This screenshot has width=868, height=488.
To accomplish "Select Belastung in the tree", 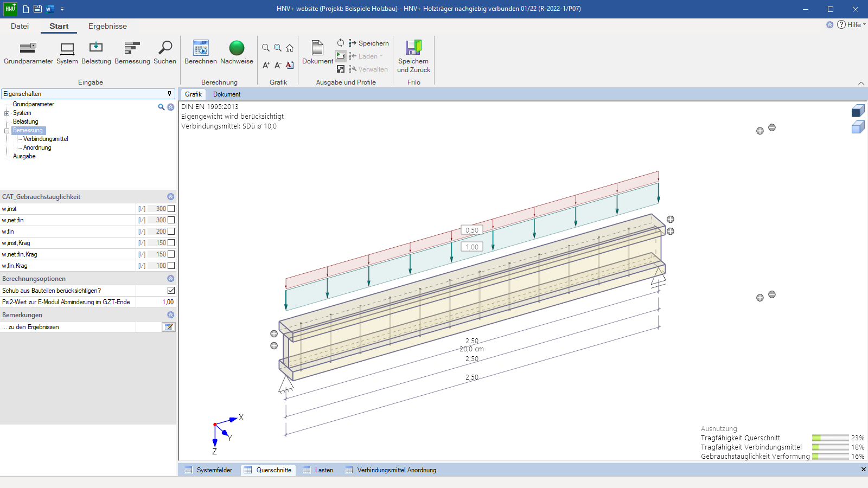I will [x=25, y=121].
